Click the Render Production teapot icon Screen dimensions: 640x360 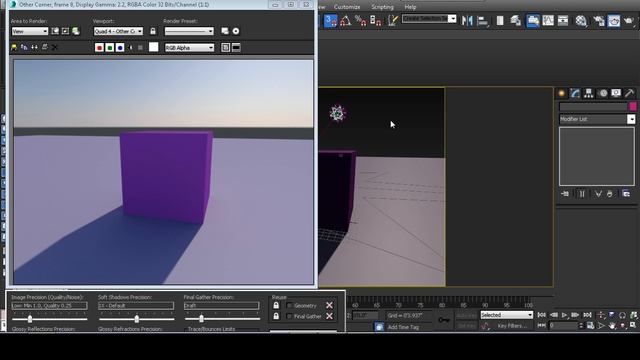[x=629, y=20]
